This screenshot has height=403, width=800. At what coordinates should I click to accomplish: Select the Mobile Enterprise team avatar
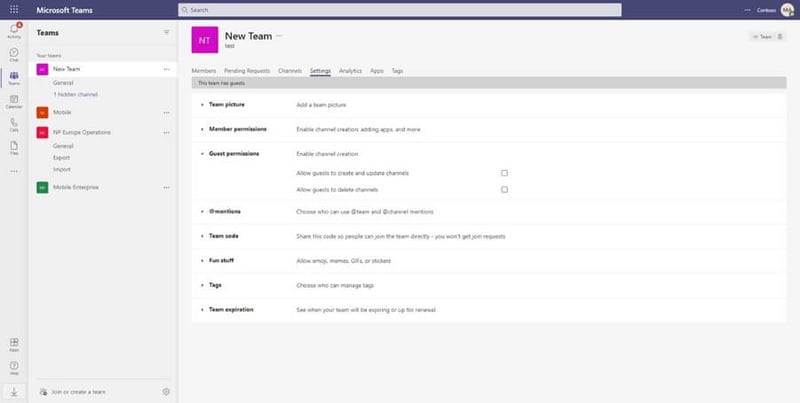[42, 187]
